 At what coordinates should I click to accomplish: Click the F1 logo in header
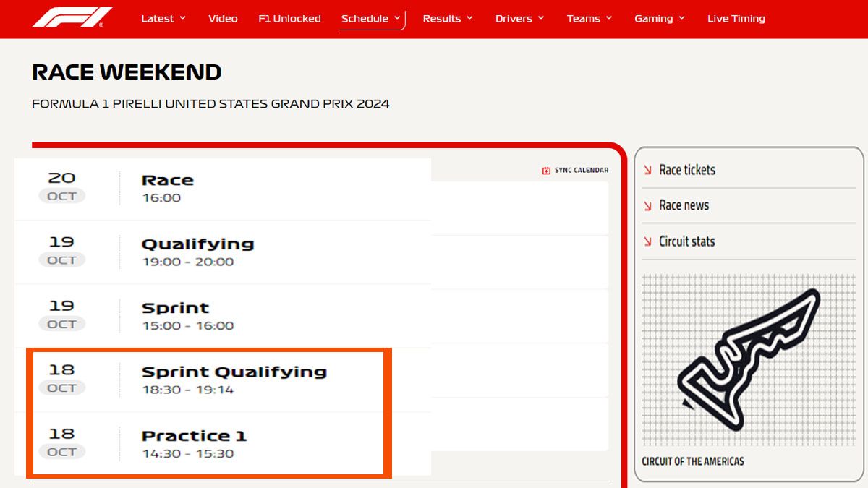click(x=72, y=17)
